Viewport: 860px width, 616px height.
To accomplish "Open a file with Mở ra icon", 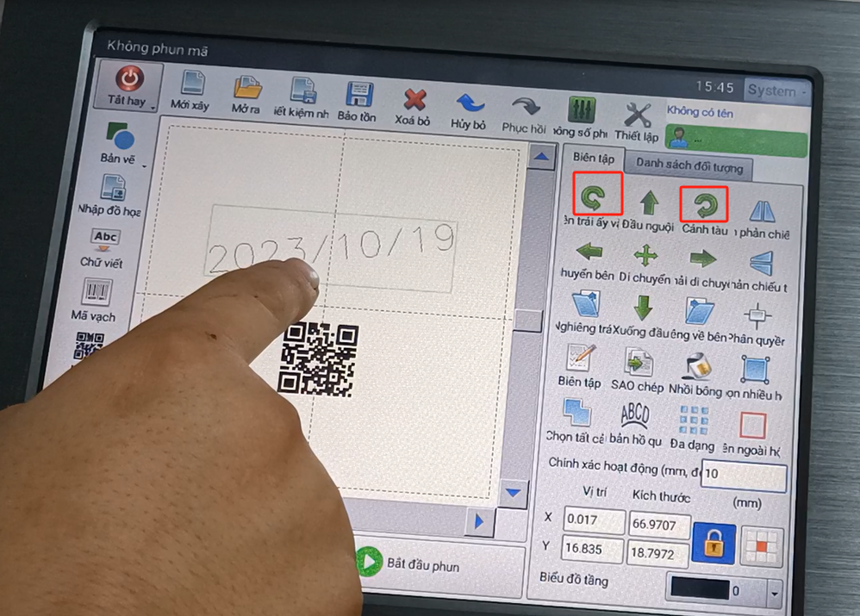I will click(246, 89).
